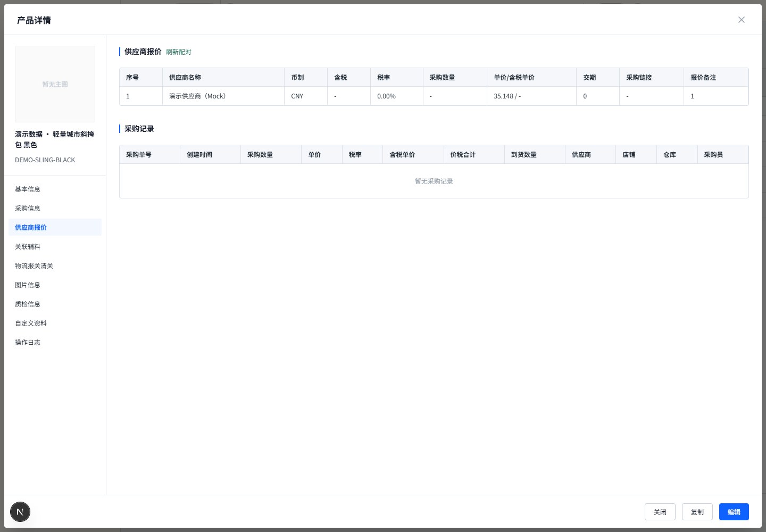Select the 供应商报价 sidebar item
This screenshot has height=532, width=766.
[55, 228]
